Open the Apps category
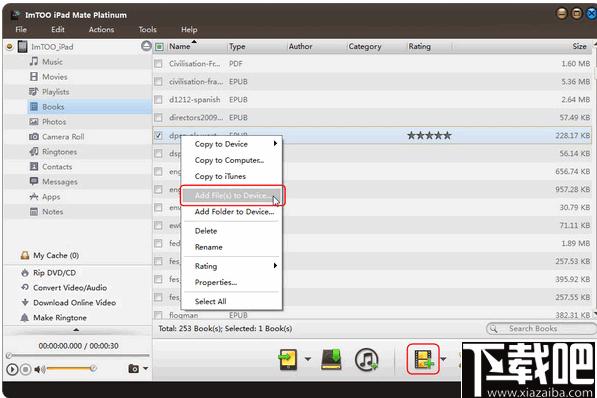The width and height of the screenshot is (597, 398). click(x=51, y=197)
